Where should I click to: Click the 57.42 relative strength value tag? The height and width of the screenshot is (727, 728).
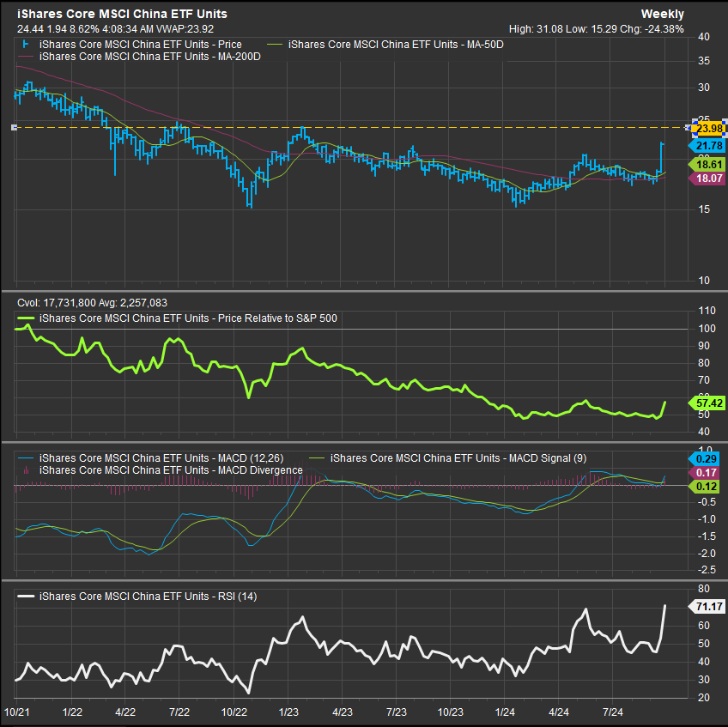[707, 403]
